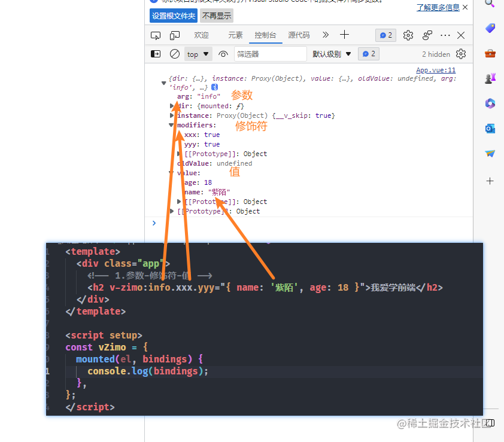Expand the last [[Prototype]] Object row
The width and height of the screenshot is (504, 442).
(x=172, y=211)
